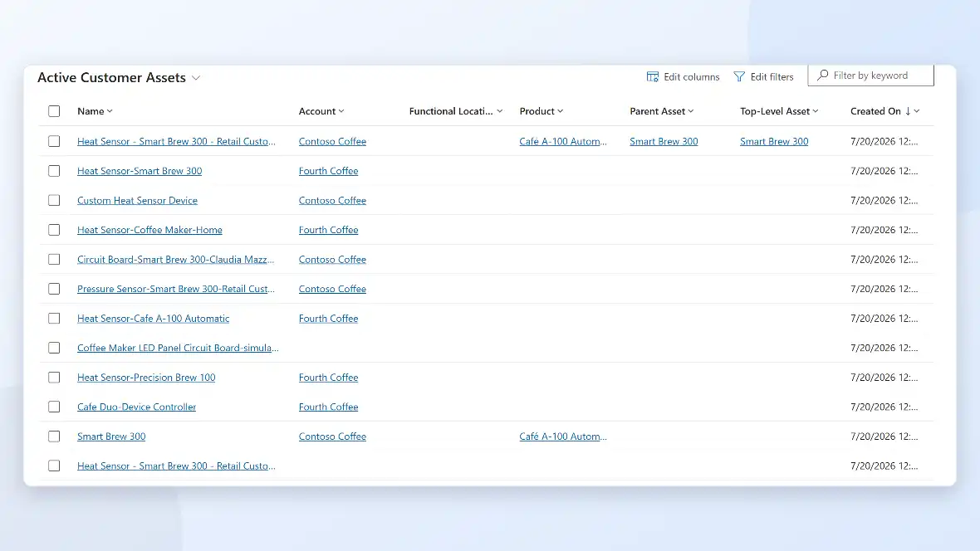Open the Circuit Board-Smart Brew 300 asset

(x=175, y=259)
